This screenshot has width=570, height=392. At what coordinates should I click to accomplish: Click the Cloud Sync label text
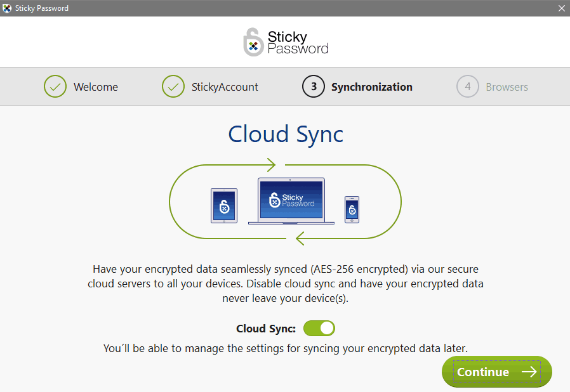[265, 328]
